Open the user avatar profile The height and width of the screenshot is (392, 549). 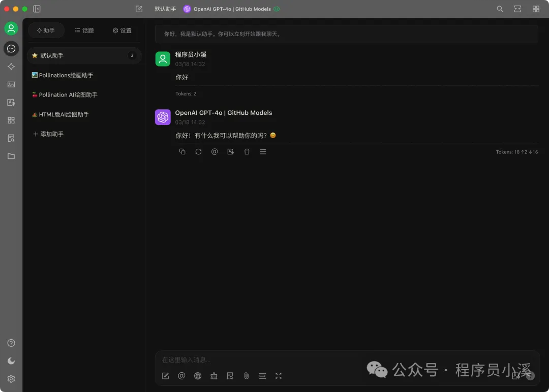[11, 28]
